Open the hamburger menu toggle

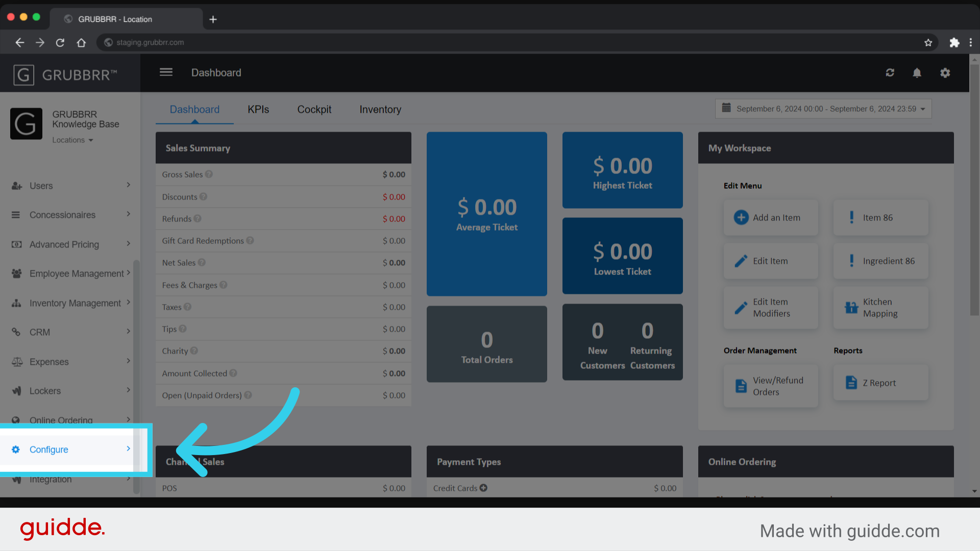[166, 72]
